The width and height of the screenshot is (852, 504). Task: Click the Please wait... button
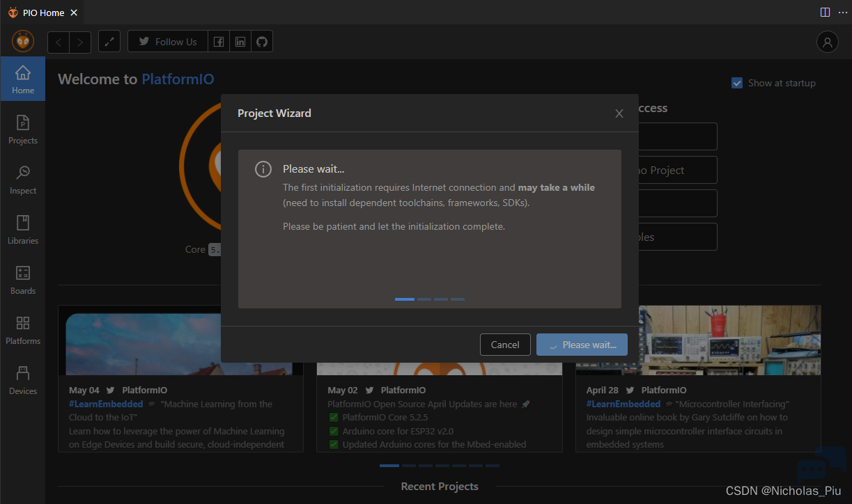pos(582,345)
